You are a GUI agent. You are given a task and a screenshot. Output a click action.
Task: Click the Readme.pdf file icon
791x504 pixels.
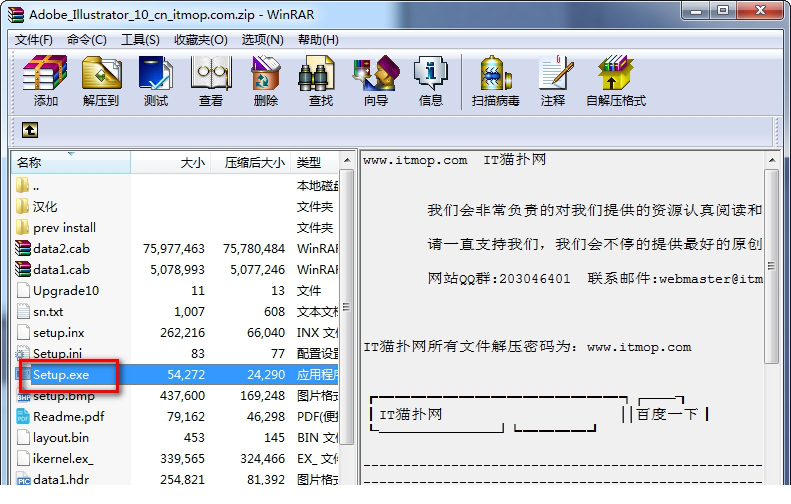(x=23, y=416)
